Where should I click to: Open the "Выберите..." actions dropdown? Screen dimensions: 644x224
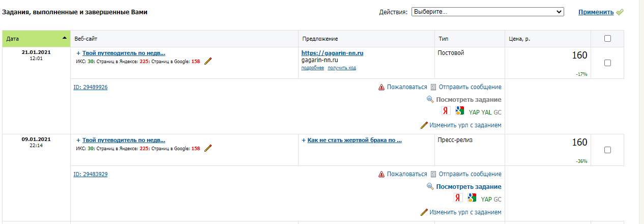[x=487, y=12]
